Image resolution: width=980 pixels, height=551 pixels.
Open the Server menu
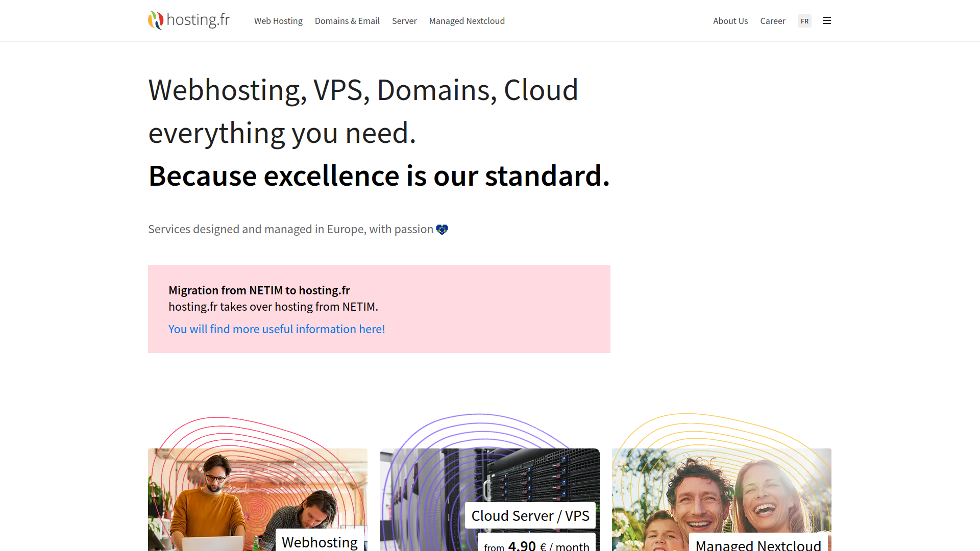pyautogui.click(x=404, y=21)
